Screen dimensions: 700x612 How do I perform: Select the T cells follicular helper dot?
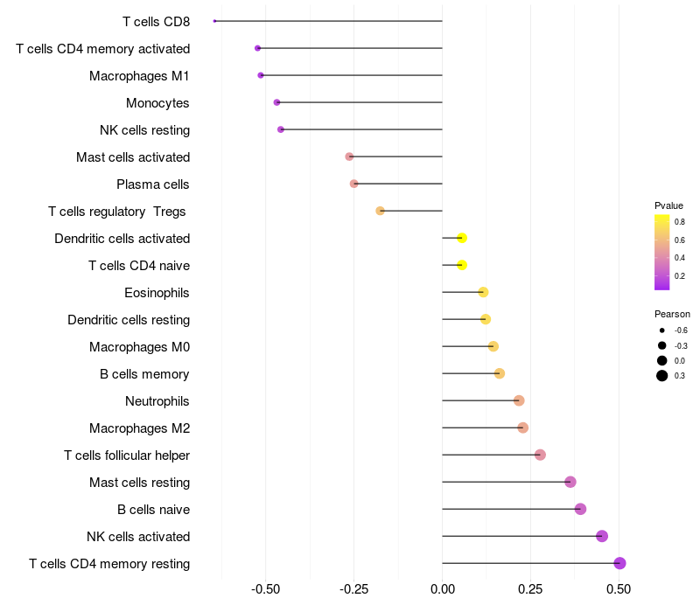(x=540, y=455)
